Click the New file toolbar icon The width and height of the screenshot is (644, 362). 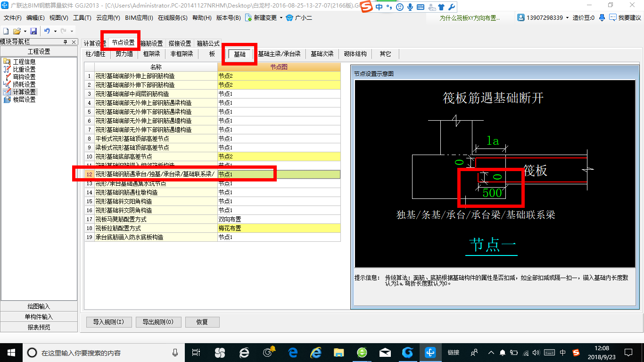pyautogui.click(x=6, y=31)
